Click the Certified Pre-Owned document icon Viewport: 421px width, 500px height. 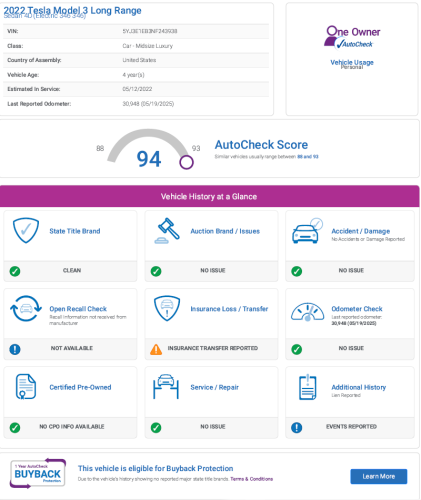26,387
